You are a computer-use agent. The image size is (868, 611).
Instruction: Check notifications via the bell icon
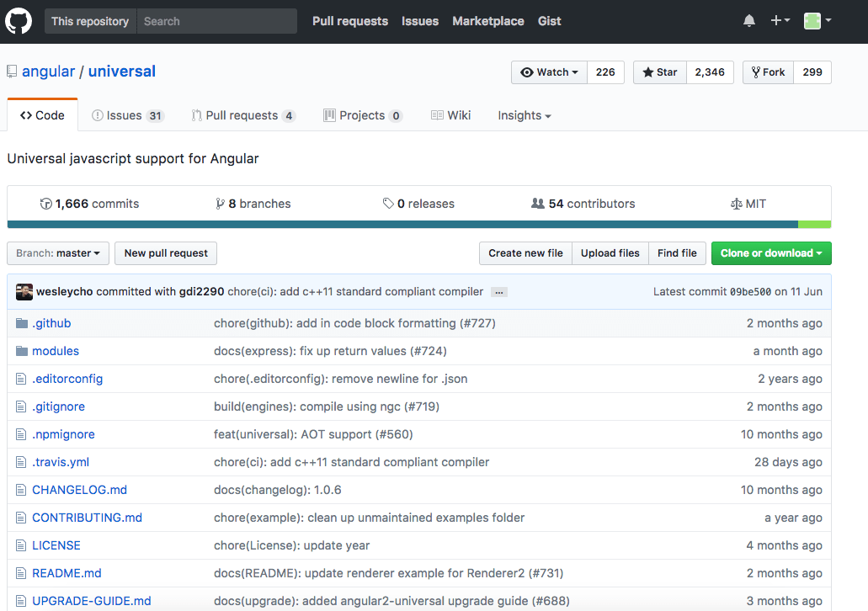(x=749, y=21)
